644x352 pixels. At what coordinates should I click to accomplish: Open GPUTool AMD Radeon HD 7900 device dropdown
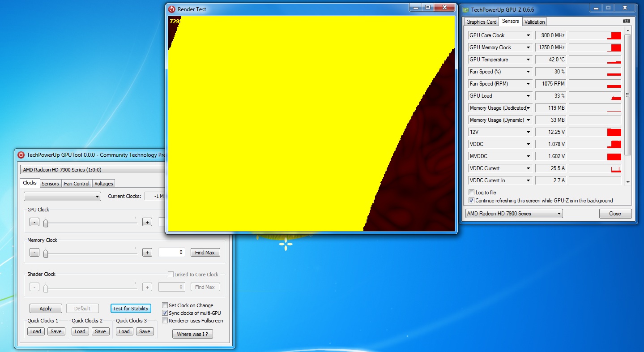click(x=93, y=170)
